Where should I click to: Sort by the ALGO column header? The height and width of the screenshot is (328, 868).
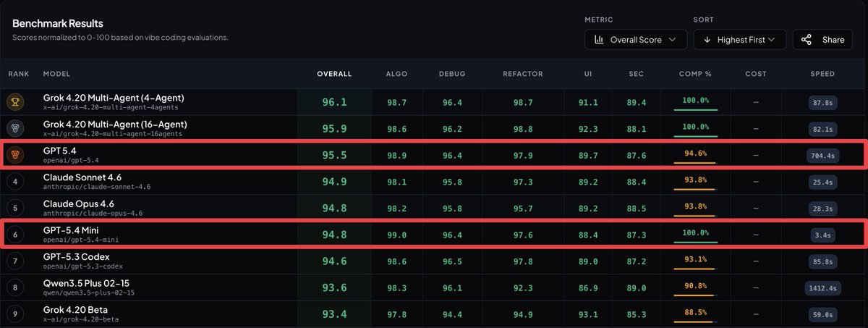pos(396,74)
